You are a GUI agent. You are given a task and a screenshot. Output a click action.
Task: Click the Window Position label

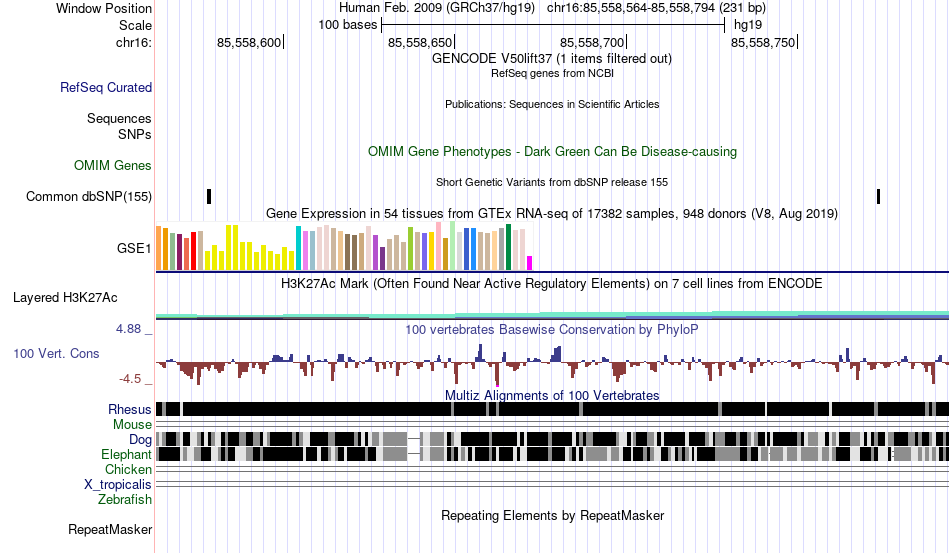tap(104, 8)
